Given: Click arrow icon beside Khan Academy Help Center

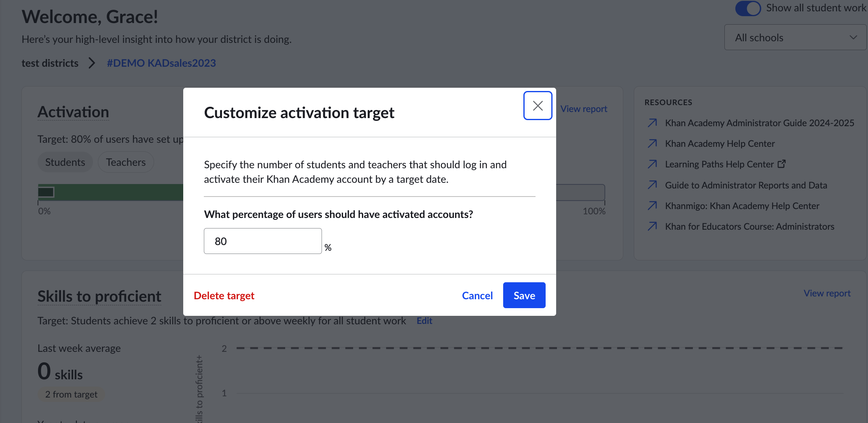Looking at the screenshot, I should coord(652,144).
